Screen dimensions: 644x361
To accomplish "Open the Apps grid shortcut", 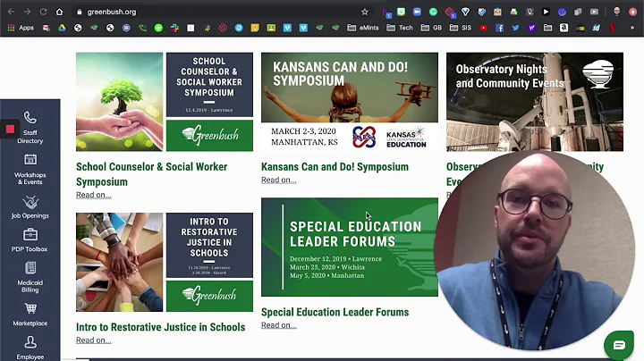I will [x=21, y=28].
